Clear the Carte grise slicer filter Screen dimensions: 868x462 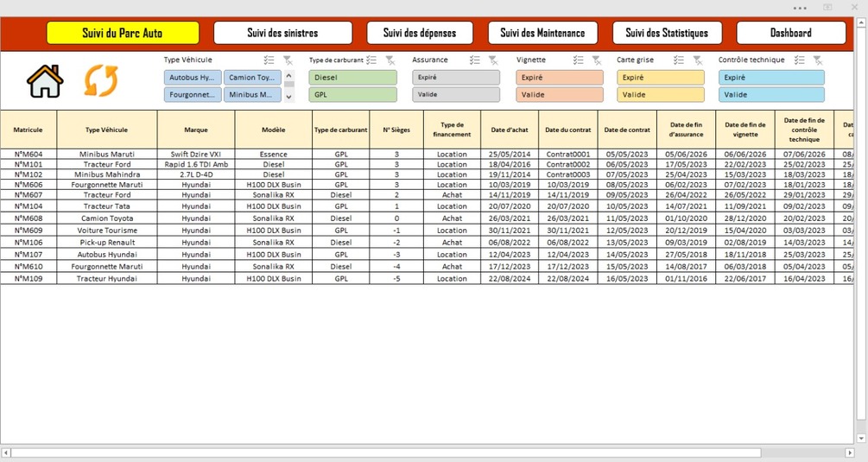[698, 60]
